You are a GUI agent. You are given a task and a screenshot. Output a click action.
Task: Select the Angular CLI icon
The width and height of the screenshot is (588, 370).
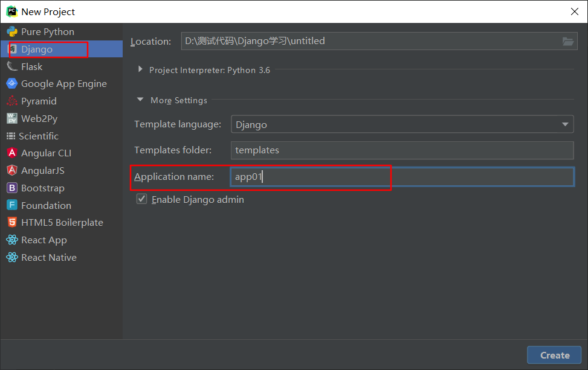pyautogui.click(x=12, y=153)
